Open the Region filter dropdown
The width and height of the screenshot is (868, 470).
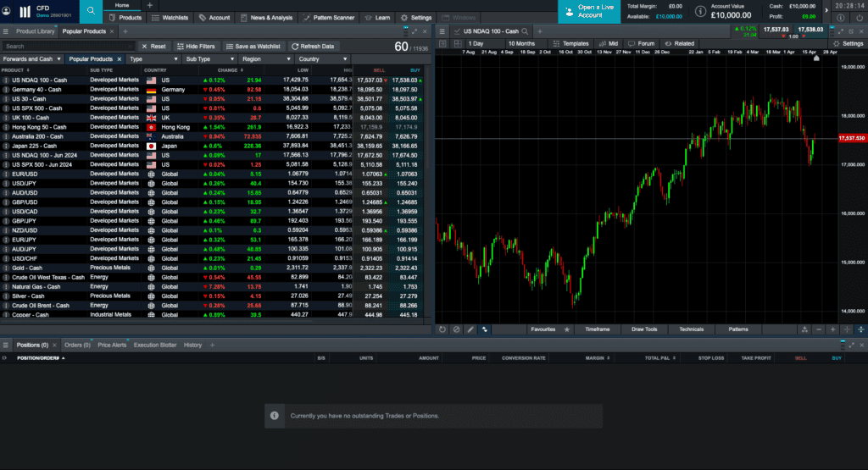pyautogui.click(x=266, y=59)
